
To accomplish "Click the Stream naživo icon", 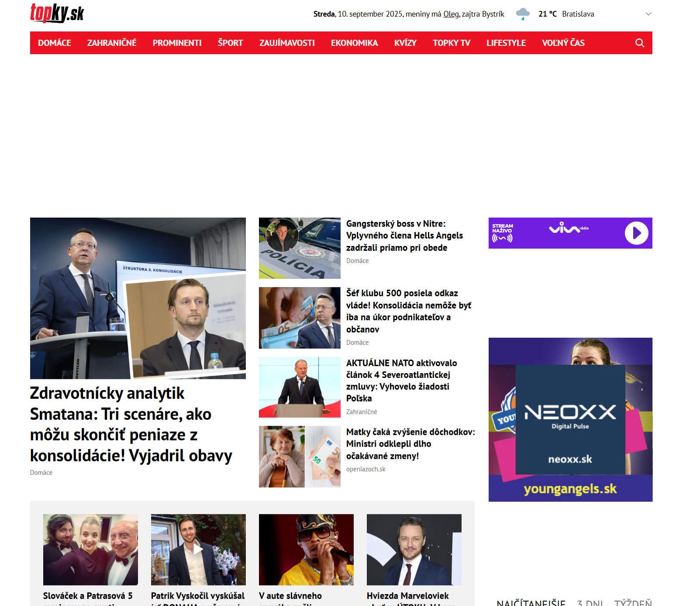I will pyautogui.click(x=502, y=233).
